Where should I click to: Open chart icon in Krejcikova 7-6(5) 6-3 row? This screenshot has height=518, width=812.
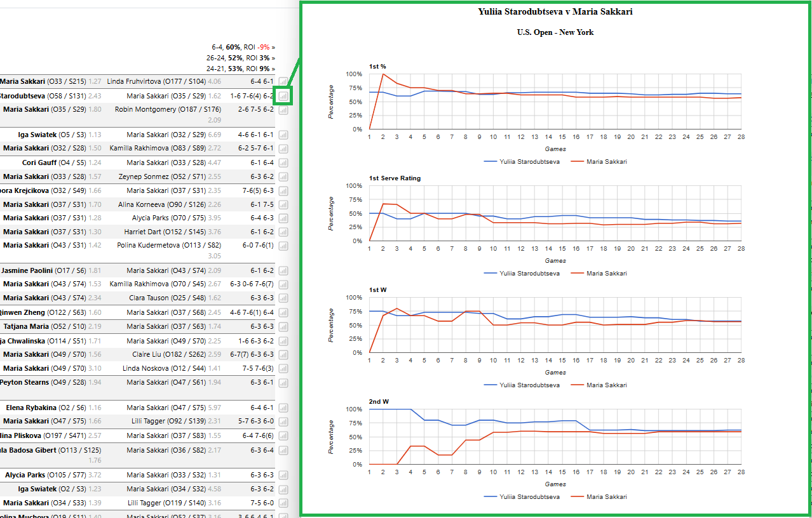coord(283,191)
